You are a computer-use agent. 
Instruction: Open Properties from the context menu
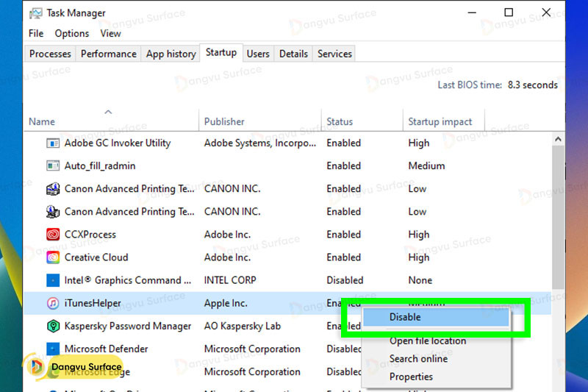tap(411, 377)
